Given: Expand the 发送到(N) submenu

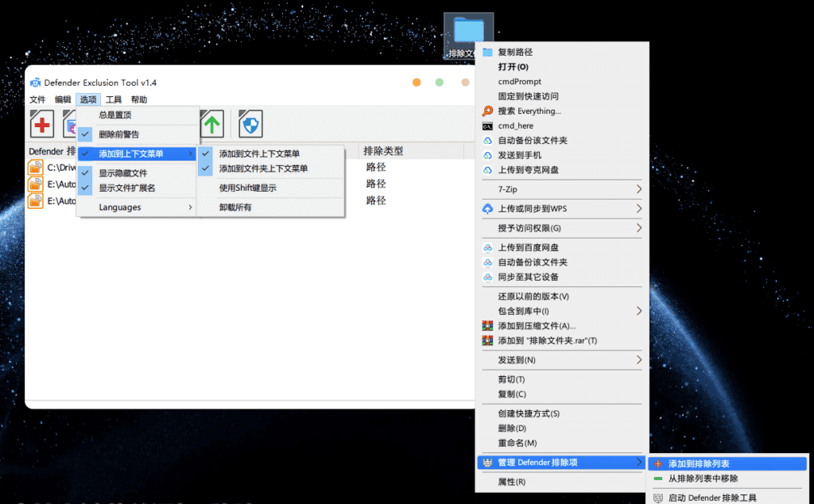Looking at the screenshot, I should point(562,359).
